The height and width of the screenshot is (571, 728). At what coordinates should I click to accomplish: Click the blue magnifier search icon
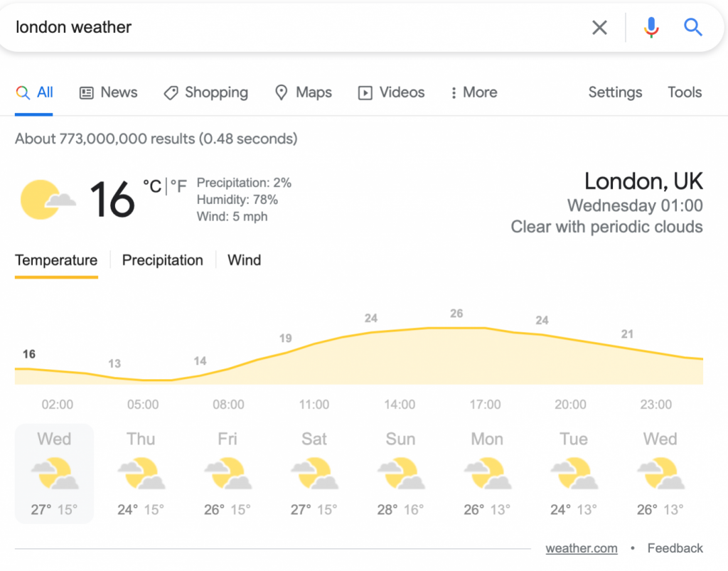(x=692, y=28)
